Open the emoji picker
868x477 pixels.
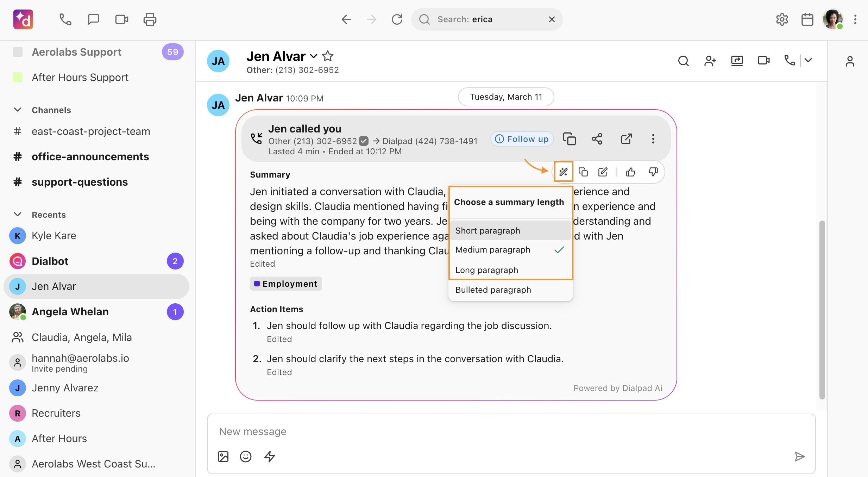246,457
